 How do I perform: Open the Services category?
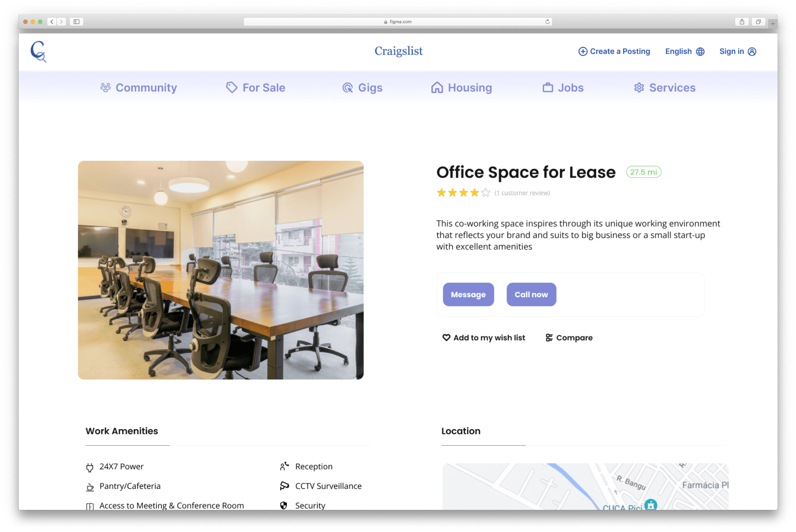tap(664, 88)
